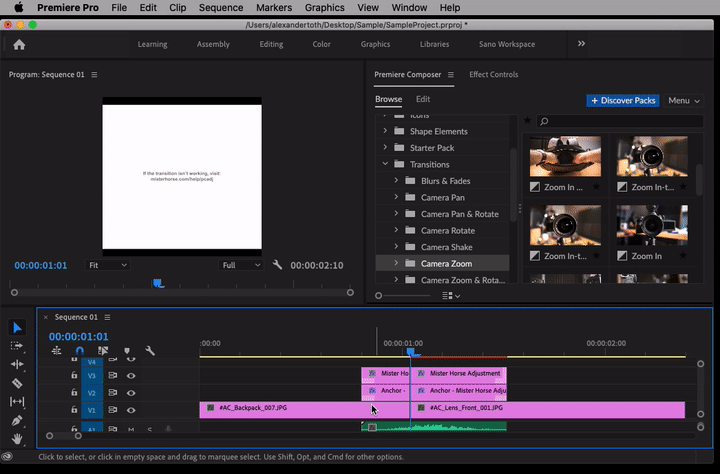Select the #AC_Lens_Front_001.JPG clip
The height and width of the screenshot is (474, 720).
point(548,410)
